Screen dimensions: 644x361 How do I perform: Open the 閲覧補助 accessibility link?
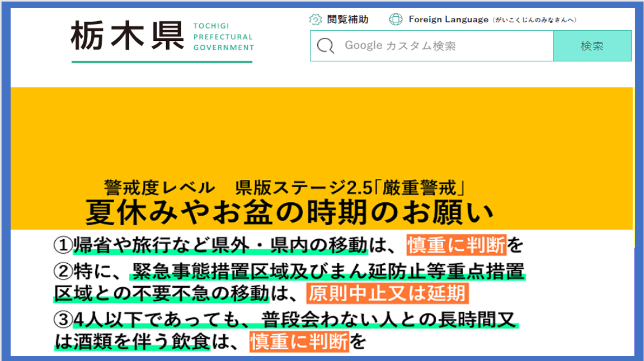(x=347, y=20)
